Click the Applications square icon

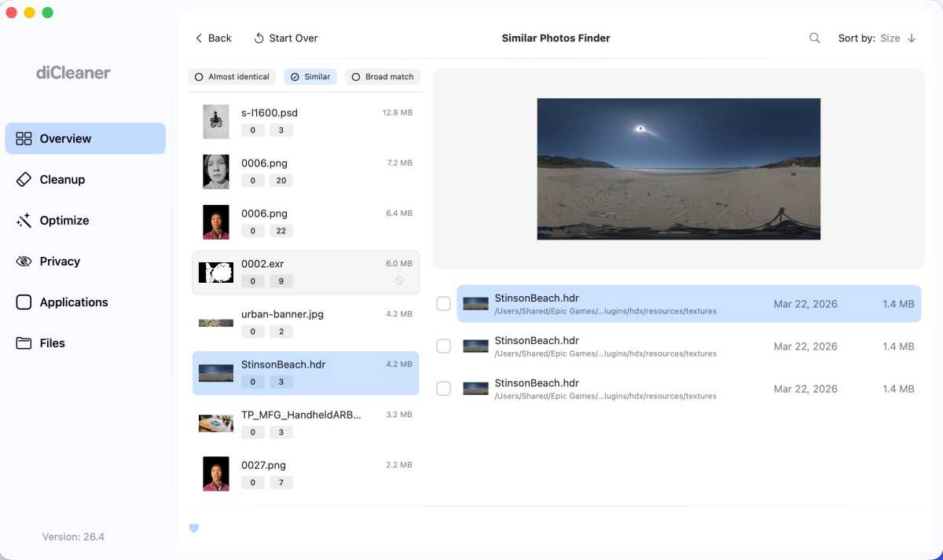(x=24, y=302)
